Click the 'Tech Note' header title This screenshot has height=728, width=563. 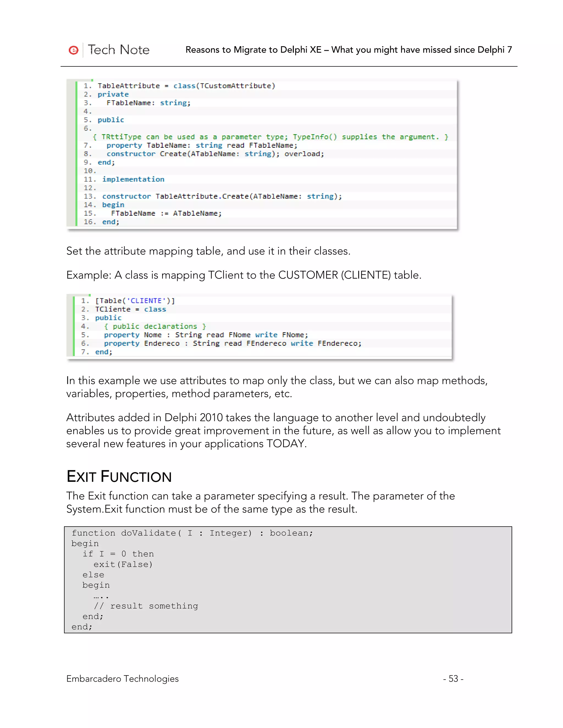[118, 50]
